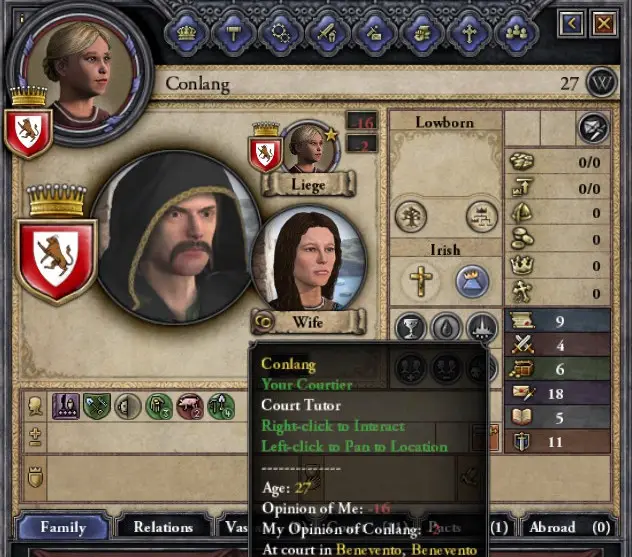Click the government type crown icon
632x557 pixels.
472,281
